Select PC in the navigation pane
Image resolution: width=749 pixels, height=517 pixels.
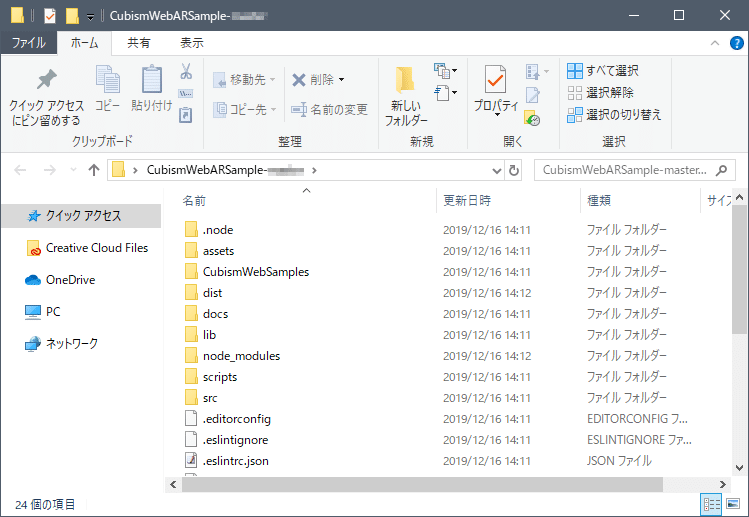(43, 312)
